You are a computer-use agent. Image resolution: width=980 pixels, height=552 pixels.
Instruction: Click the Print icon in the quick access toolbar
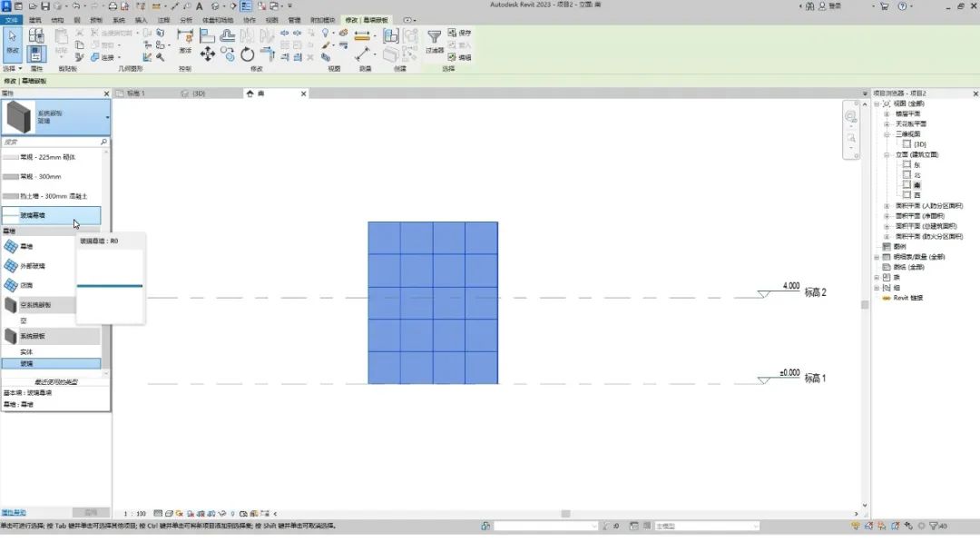coord(113,6)
